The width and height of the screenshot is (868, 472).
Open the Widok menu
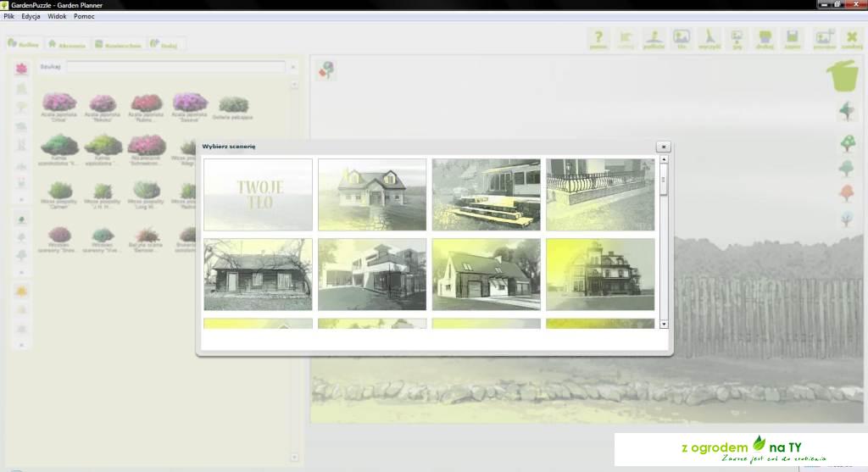click(x=57, y=16)
